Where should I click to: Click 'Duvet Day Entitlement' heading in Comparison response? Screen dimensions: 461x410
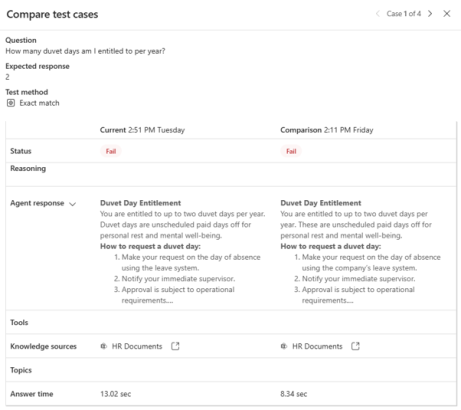321,203
